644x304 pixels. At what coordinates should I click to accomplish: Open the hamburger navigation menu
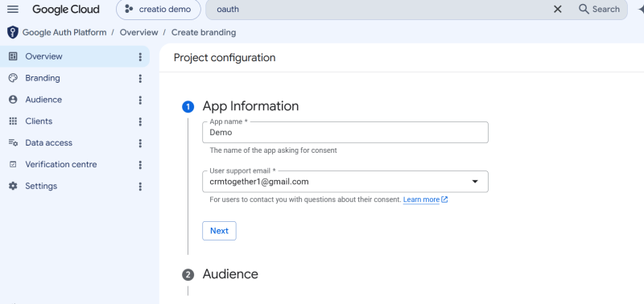(13, 9)
